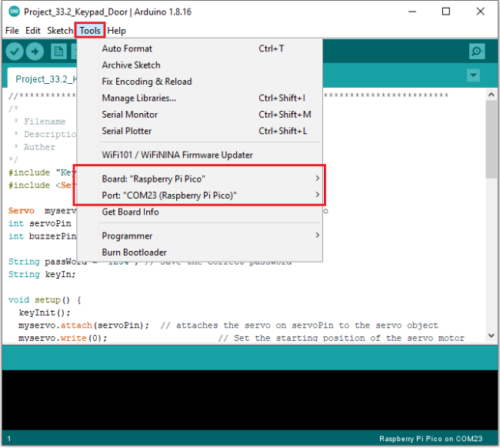This screenshot has height=448, width=500.
Task: Click inside the black console output area
Action: (250, 400)
